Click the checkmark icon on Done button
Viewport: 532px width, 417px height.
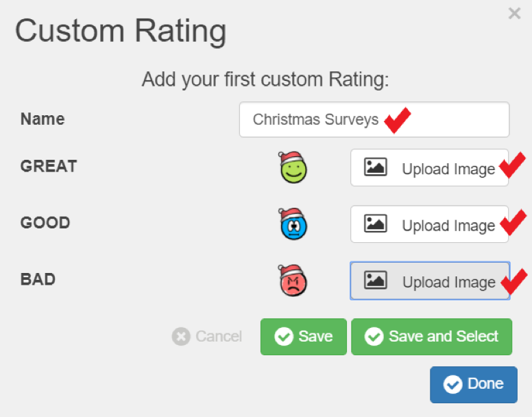coord(452,385)
